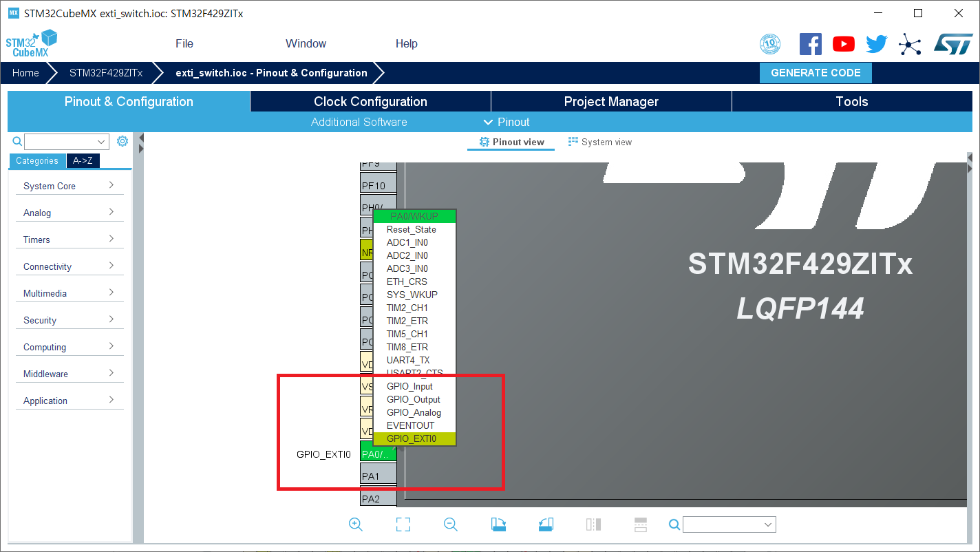Screen dimensions: 980x552
Task: Expand the Security category
Action: pyautogui.click(x=70, y=320)
